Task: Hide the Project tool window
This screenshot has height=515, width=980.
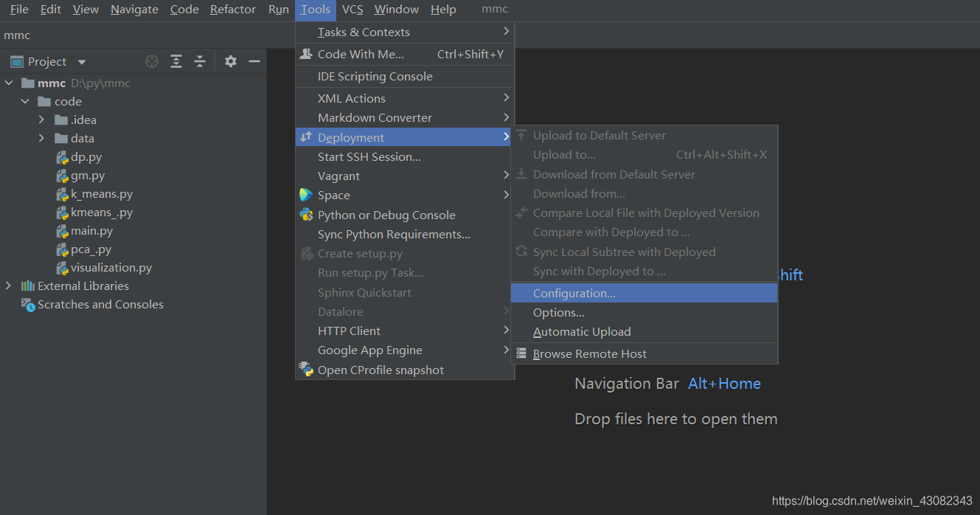Action: (254, 61)
